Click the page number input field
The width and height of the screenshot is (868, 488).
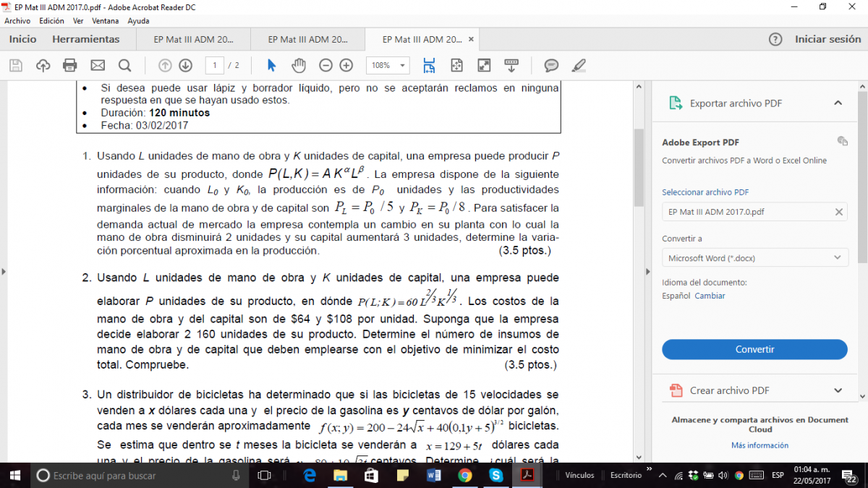pyautogui.click(x=214, y=66)
